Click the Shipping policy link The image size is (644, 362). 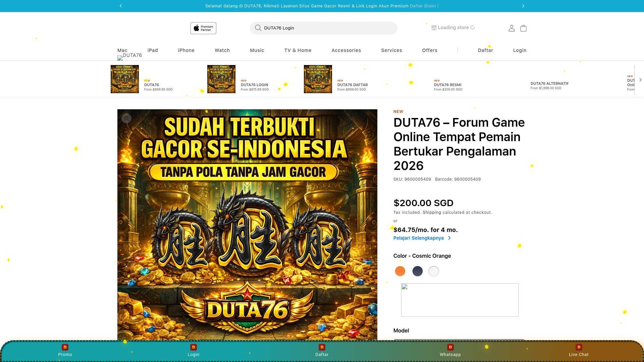[x=432, y=213]
